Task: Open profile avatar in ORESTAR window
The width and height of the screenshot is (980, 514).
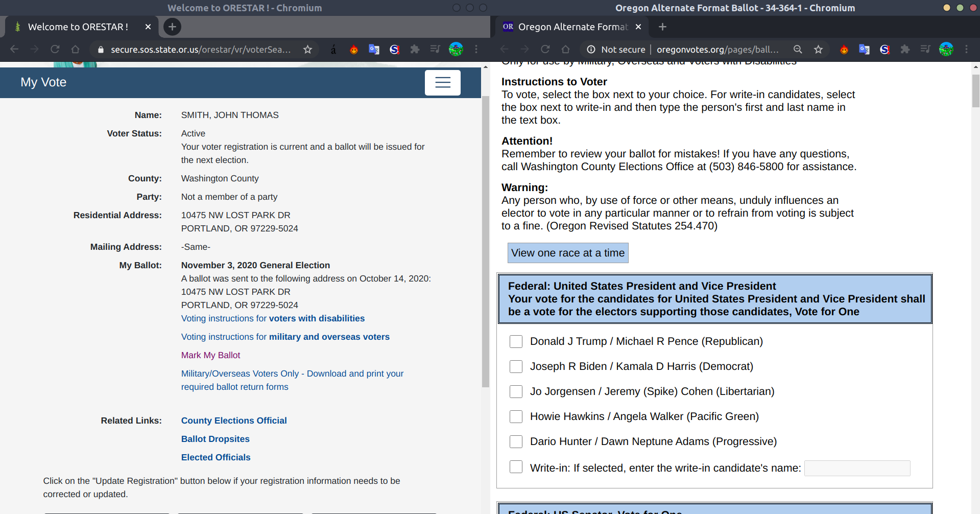Action: point(456,49)
